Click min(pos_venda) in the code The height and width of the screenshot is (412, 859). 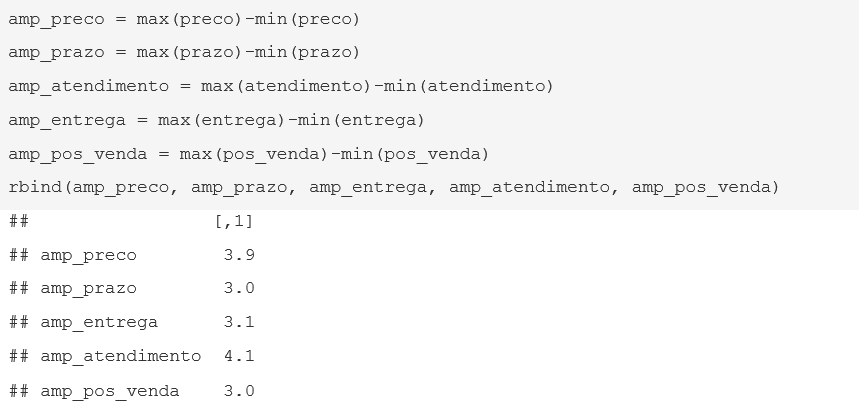pos(415,154)
